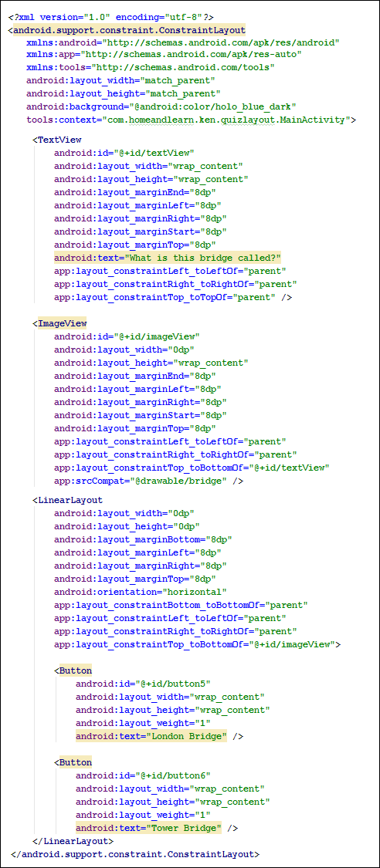
Task: Click the android:layout_marginBottom="8dp" attribute line
Action: (143, 539)
